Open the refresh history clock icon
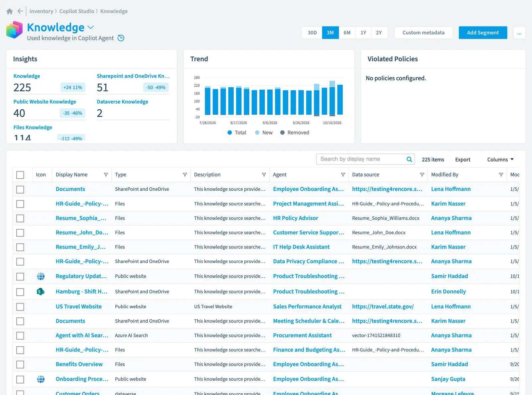532x395 pixels. pos(121,38)
